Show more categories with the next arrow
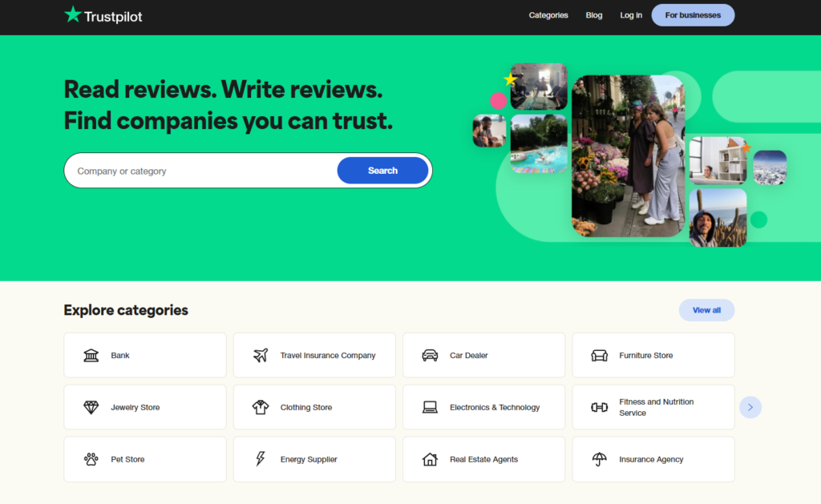 pos(750,407)
